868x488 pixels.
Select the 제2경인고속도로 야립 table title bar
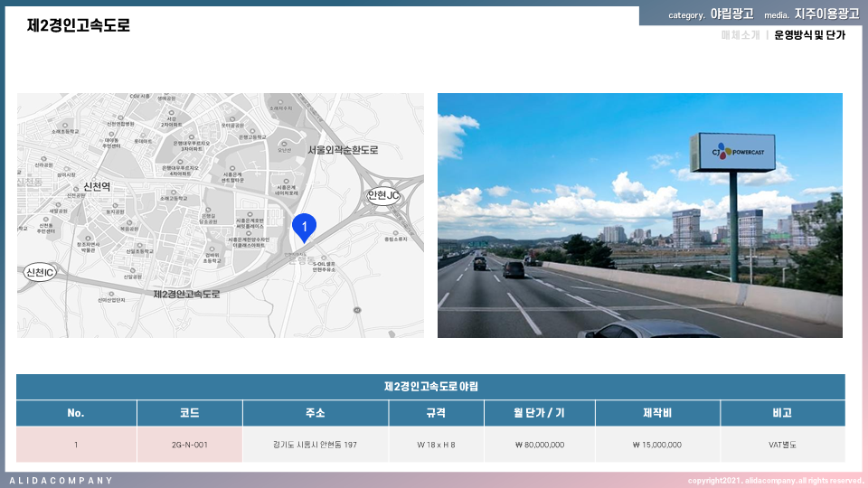430,387
